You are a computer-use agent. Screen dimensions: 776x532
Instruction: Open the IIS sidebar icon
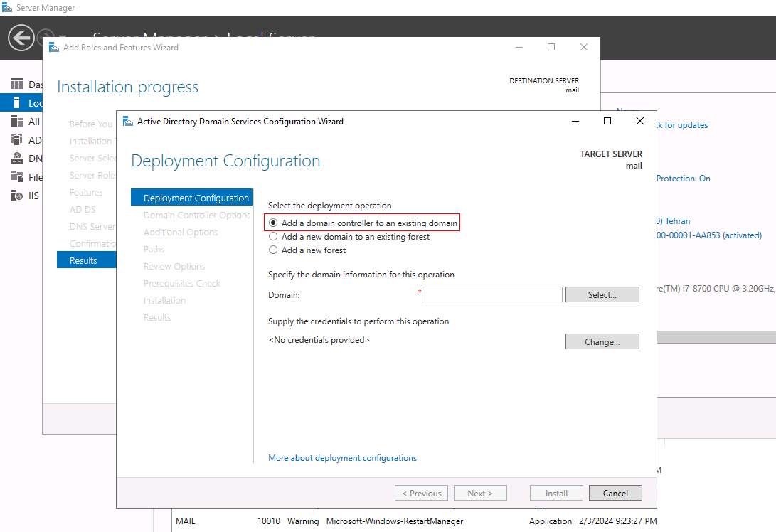17,196
